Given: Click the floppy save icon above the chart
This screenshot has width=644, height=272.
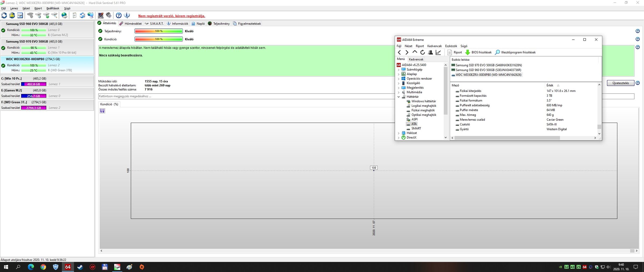Looking at the screenshot, I should pyautogui.click(x=102, y=111).
